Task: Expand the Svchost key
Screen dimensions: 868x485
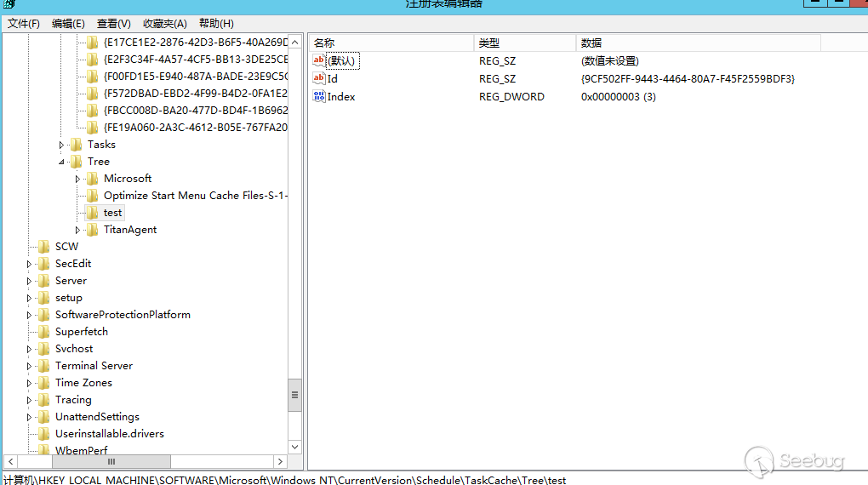Action: [x=29, y=350]
